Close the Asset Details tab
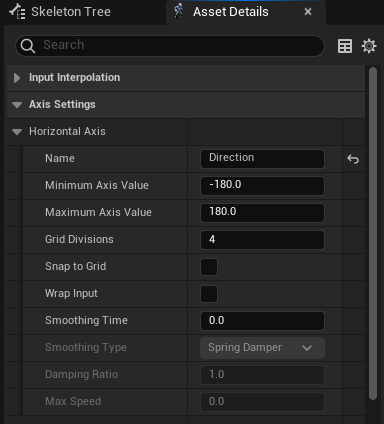The height and width of the screenshot is (424, 384). [x=308, y=12]
